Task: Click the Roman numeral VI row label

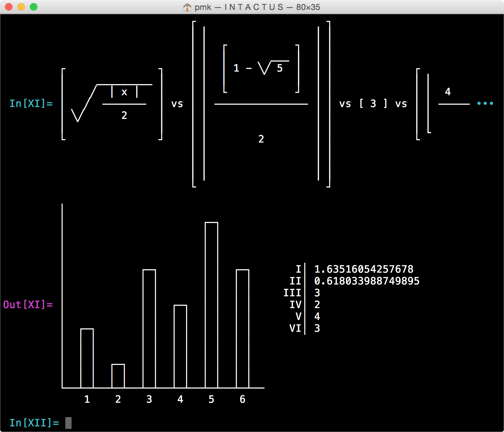Action: tap(295, 328)
